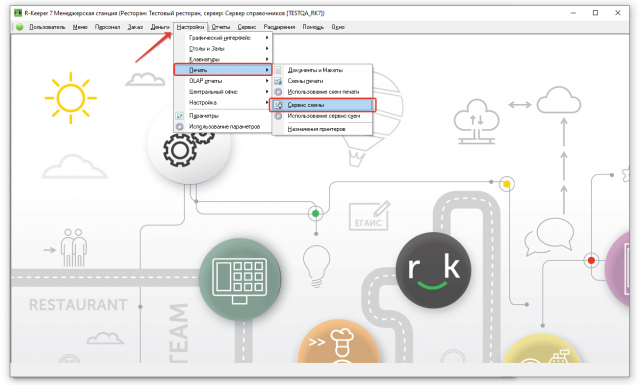Expand the Графический интерфейс submenu arrow
640x385 pixels.
pos(267,38)
